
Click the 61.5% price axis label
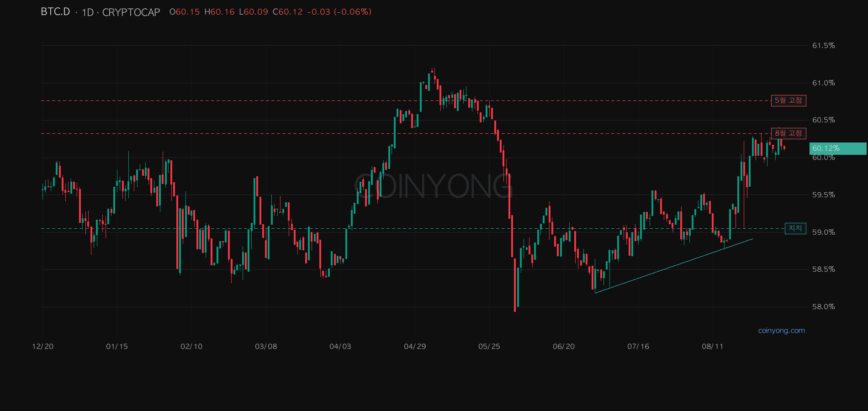coord(824,46)
